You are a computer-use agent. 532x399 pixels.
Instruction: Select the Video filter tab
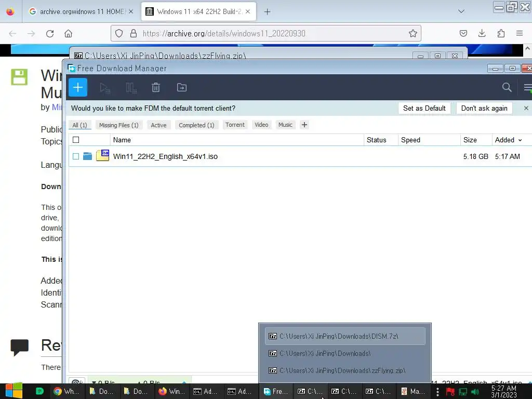(262, 125)
